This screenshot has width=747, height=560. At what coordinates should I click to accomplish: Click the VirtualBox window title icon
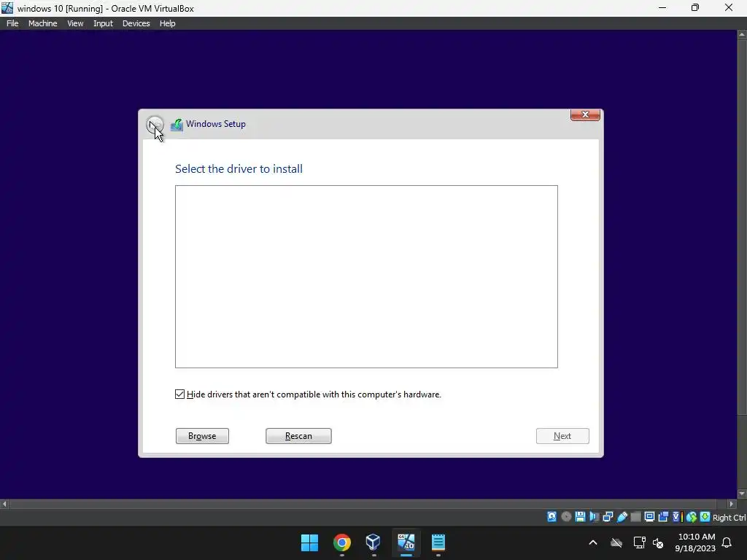click(7, 8)
